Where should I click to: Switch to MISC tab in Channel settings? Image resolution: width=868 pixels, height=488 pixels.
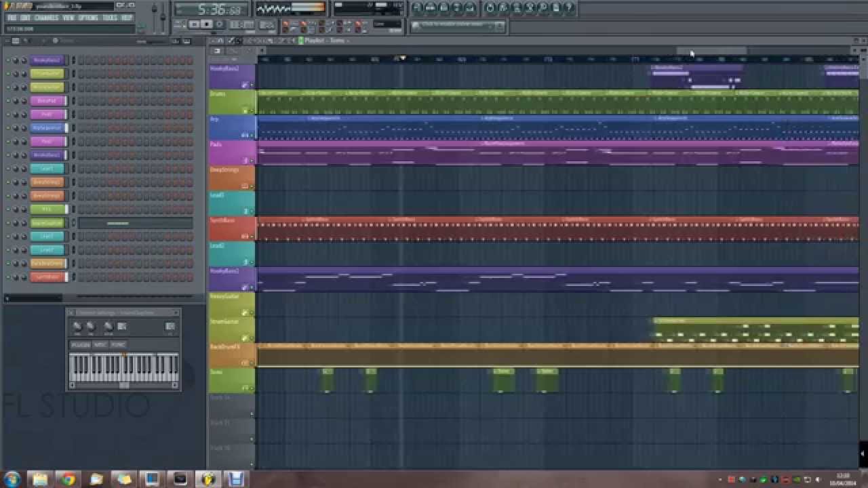pyautogui.click(x=100, y=344)
